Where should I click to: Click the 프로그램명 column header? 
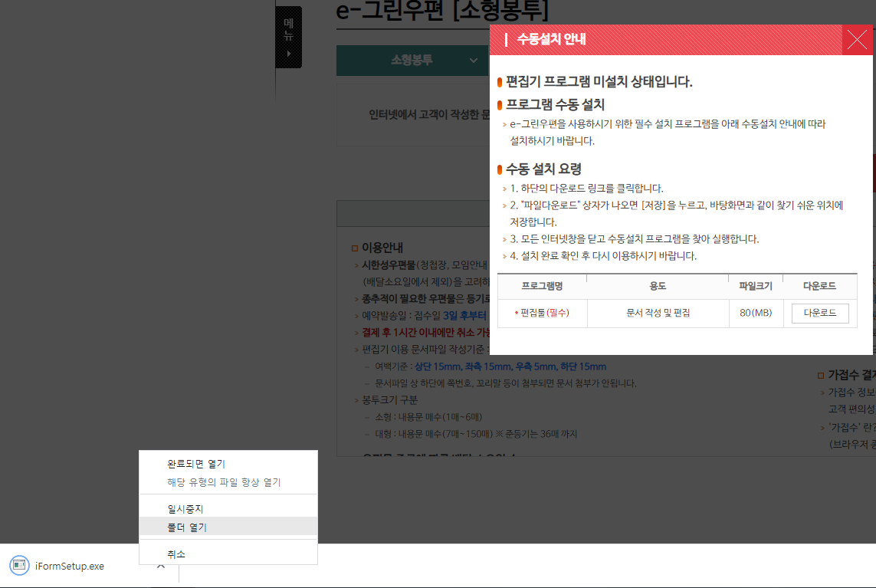click(x=542, y=286)
